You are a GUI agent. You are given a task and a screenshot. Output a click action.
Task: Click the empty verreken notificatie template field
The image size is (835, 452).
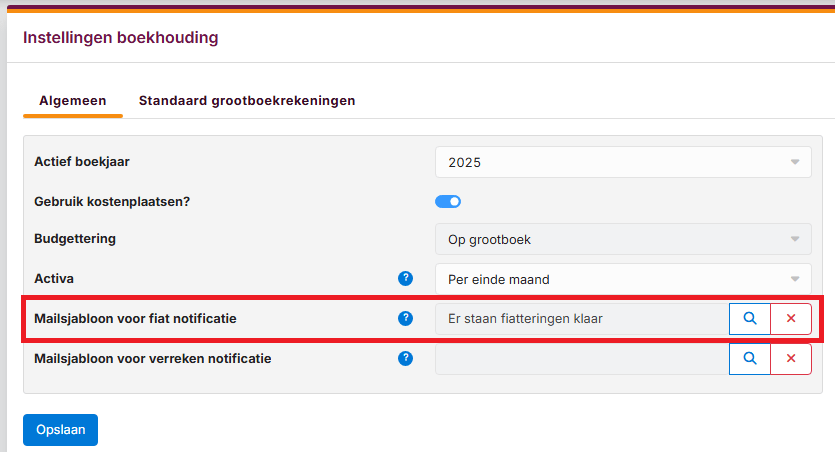582,358
